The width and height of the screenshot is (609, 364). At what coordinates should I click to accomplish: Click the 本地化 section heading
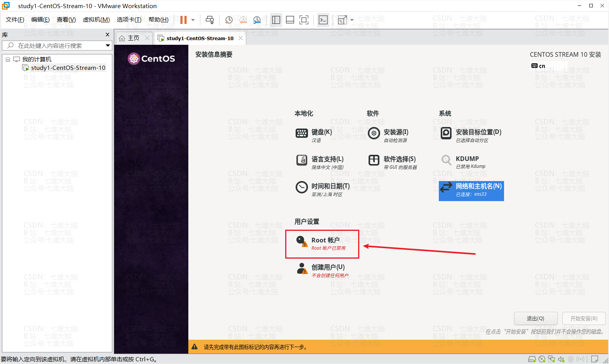304,113
